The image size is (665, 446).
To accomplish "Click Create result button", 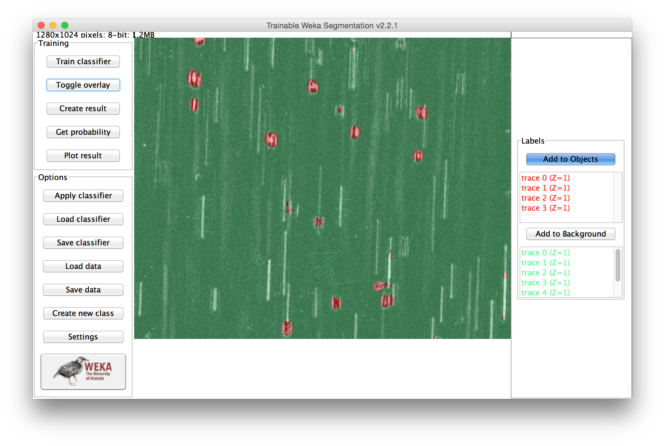I will (x=83, y=109).
